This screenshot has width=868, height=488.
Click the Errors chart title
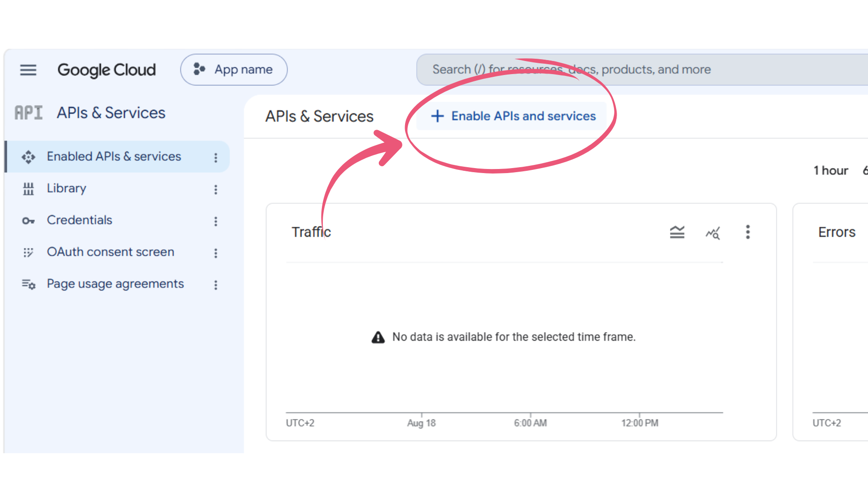click(837, 232)
